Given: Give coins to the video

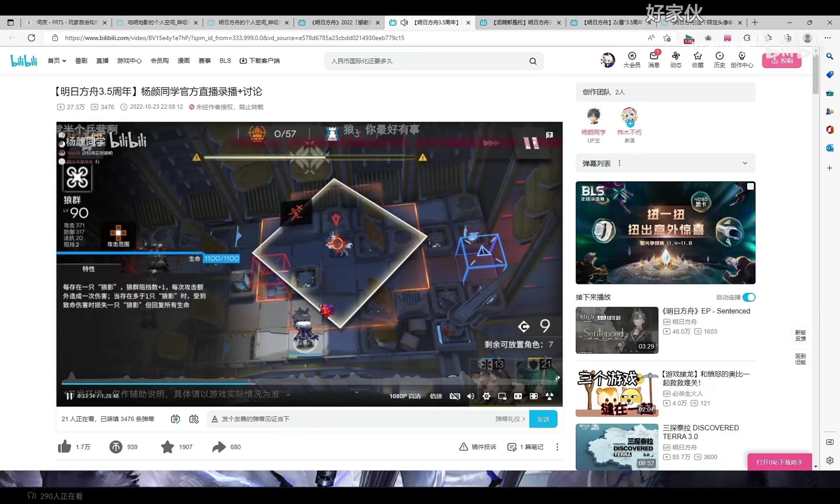Looking at the screenshot, I should click(116, 447).
